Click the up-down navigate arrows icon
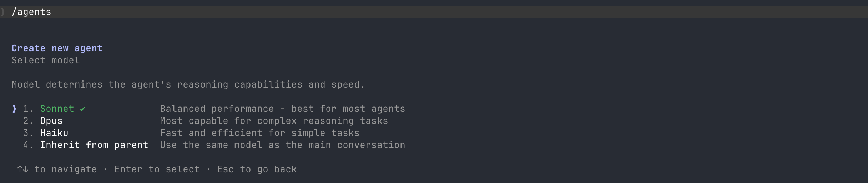Screen dimensions: 868x183 pyautogui.click(x=23, y=169)
